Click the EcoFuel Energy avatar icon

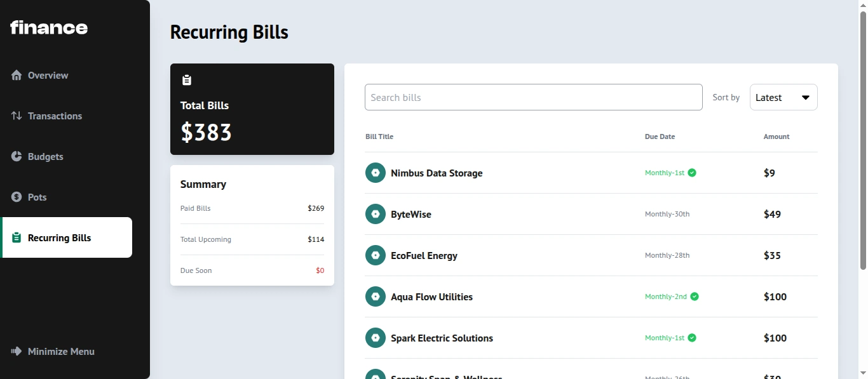coord(376,255)
